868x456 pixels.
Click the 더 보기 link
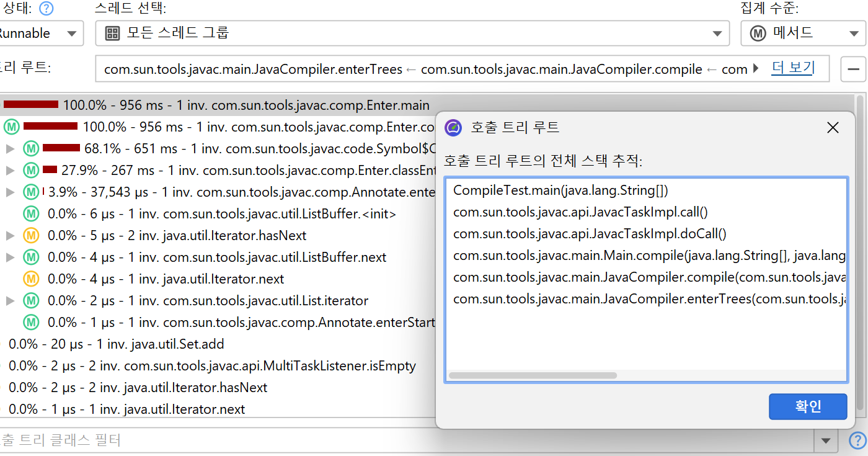pyautogui.click(x=792, y=68)
